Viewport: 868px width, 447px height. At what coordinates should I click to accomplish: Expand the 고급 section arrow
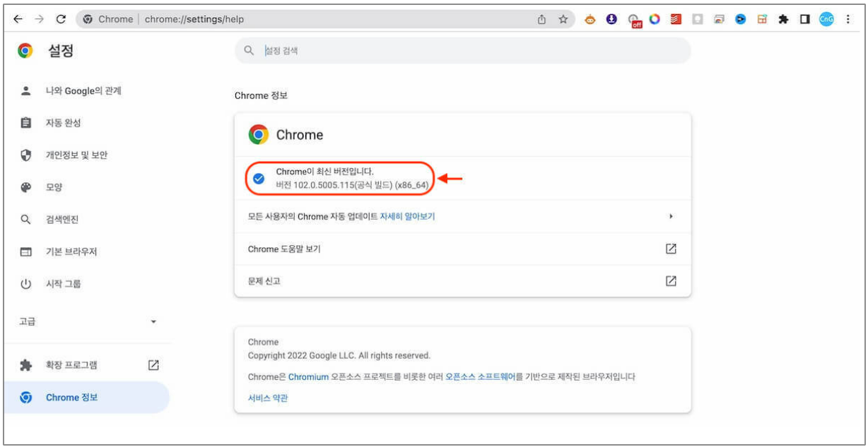[153, 322]
